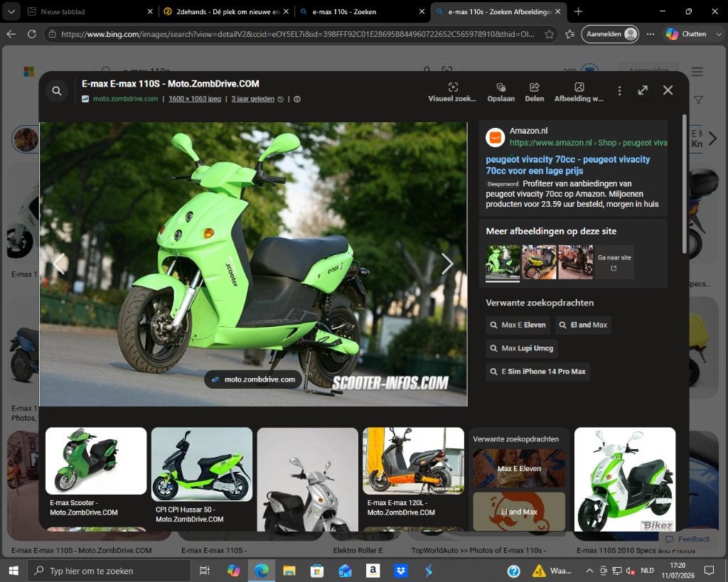This screenshot has height=582, width=728.
Task: Search related Max Lupi Umcg
Action: click(522, 348)
